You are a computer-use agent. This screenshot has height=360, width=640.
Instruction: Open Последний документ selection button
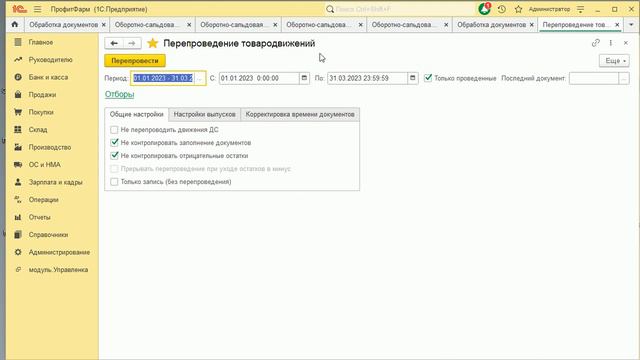tap(624, 78)
